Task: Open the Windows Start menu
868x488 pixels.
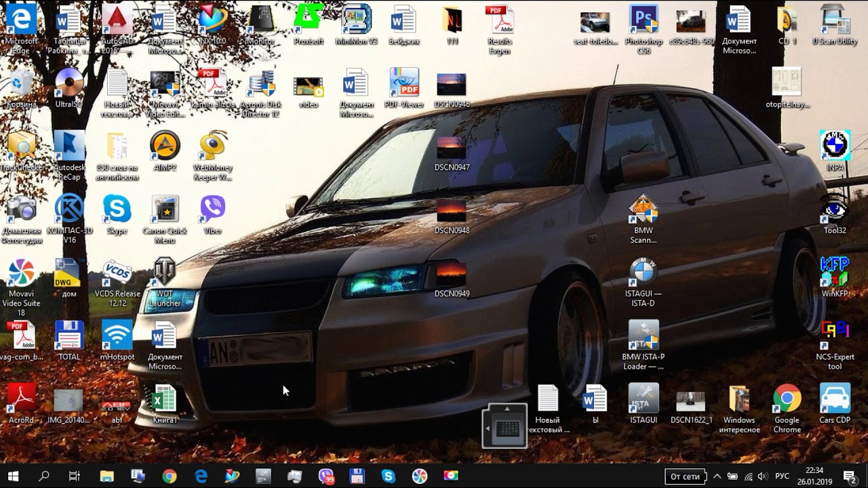Action: point(12,476)
